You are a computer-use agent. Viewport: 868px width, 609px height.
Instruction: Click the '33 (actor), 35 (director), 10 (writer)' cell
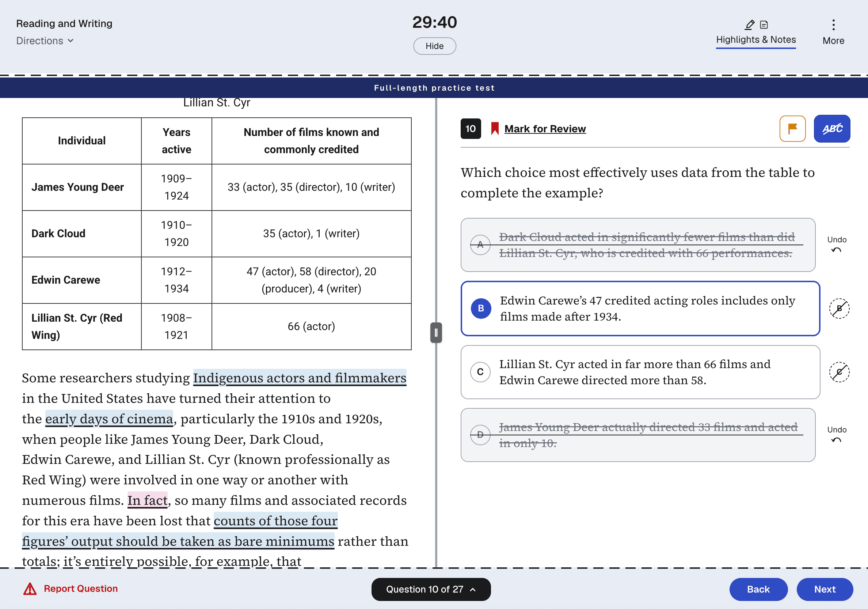point(311,187)
